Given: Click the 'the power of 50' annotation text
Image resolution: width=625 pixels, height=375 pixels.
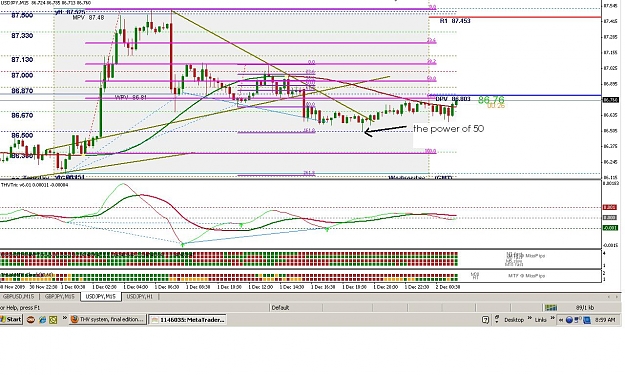Looking at the screenshot, I should (448, 129).
